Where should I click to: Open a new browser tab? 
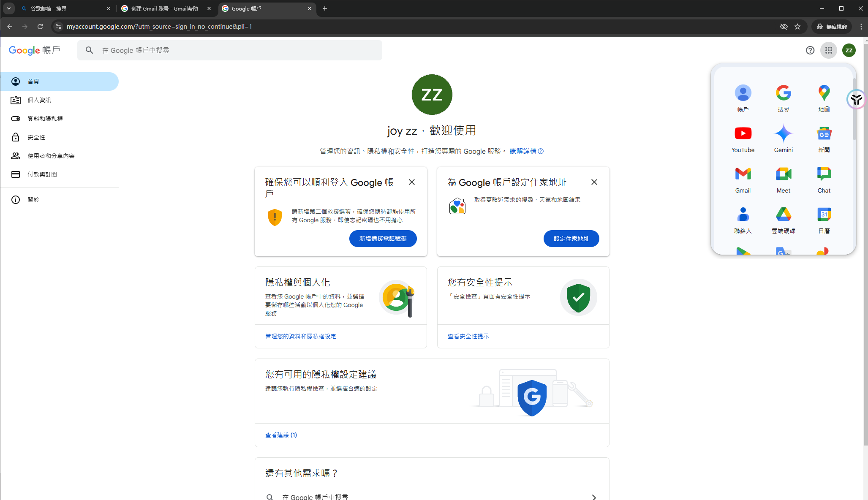point(325,8)
